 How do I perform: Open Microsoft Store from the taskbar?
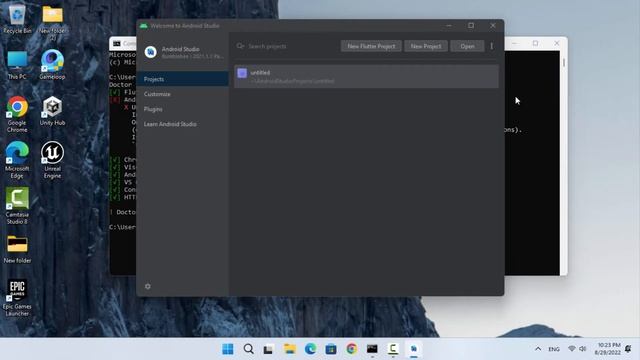(331, 349)
